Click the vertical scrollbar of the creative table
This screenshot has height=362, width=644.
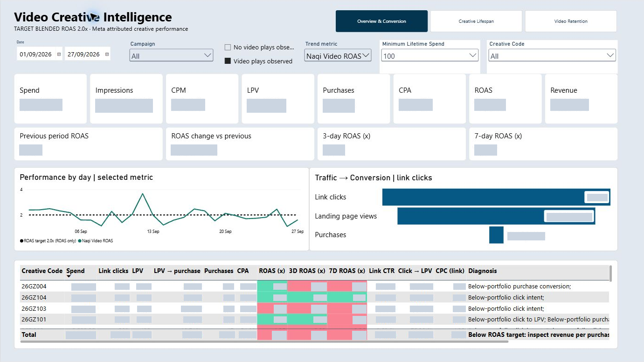[610, 274]
